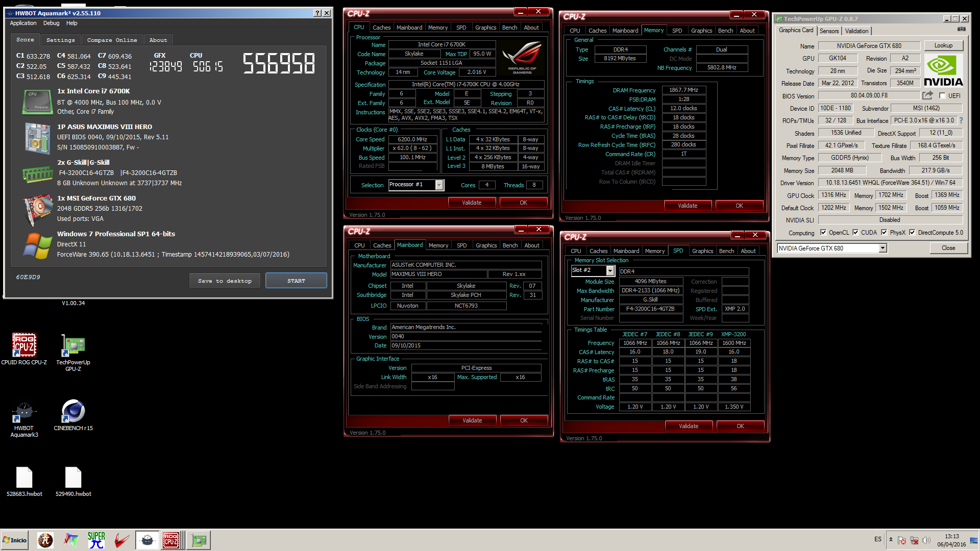The image size is (980, 551).
Task: Open the Slot #2 memory slot dropdown
Action: click(x=609, y=270)
